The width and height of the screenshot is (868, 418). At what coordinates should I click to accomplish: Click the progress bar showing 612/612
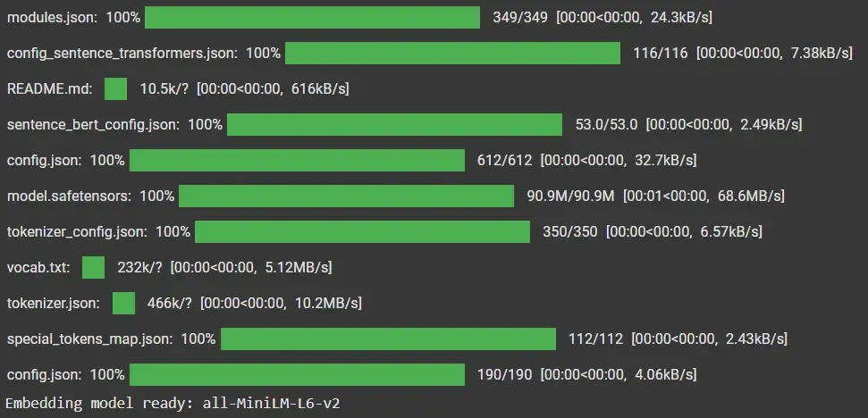(x=297, y=161)
